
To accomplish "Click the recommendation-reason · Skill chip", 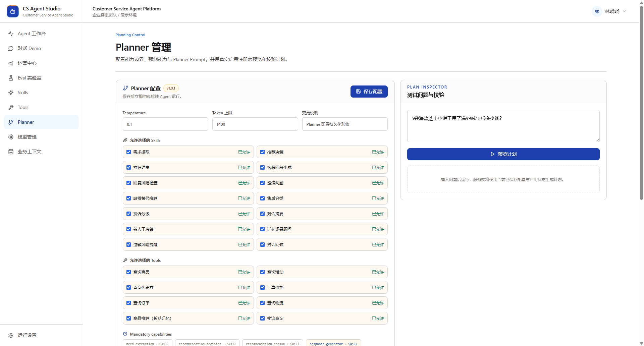I will (x=273, y=343).
